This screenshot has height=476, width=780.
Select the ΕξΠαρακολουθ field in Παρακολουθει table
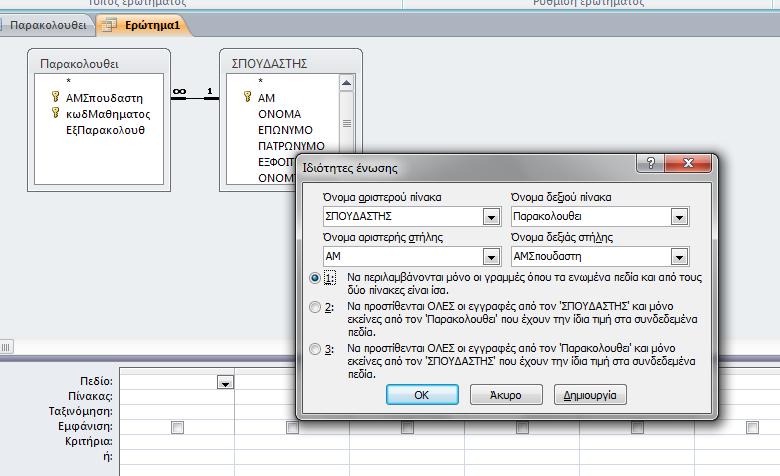click(105, 130)
